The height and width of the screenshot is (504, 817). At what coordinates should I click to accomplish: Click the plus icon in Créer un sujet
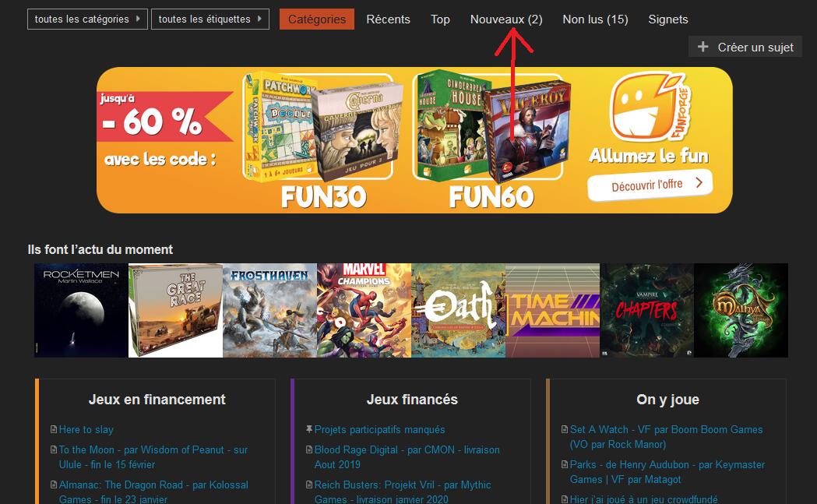point(703,47)
